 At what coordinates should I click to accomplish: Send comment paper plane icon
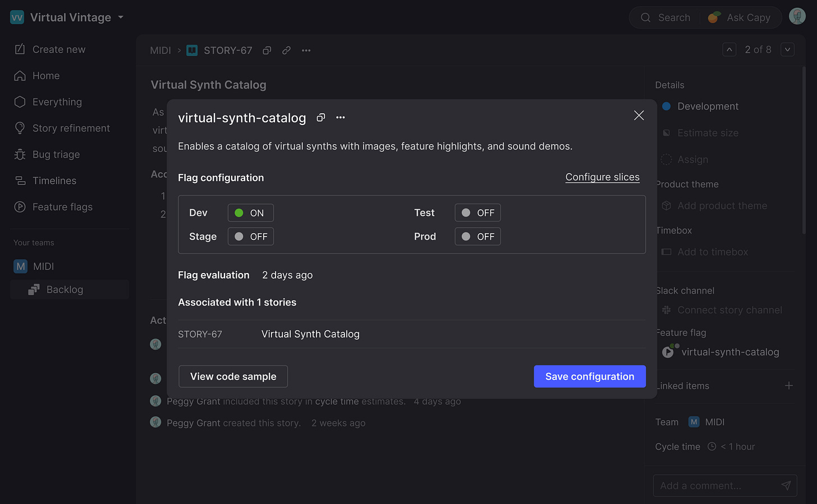pos(786,485)
